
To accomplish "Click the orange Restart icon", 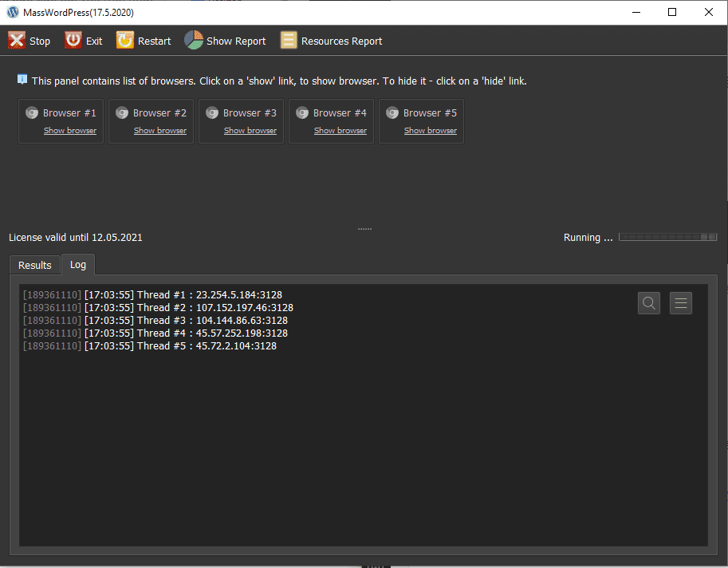I will (125, 41).
